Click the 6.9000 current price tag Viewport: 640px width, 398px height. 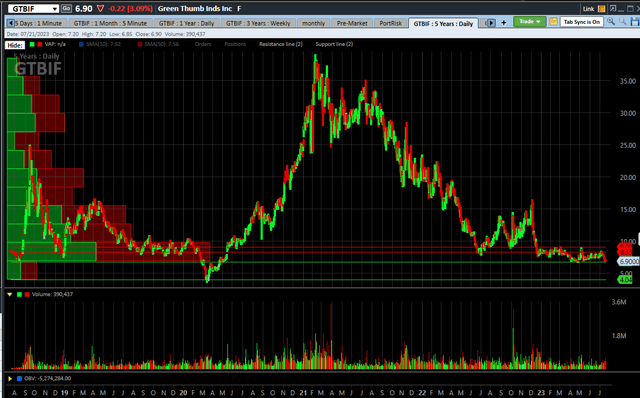point(628,262)
